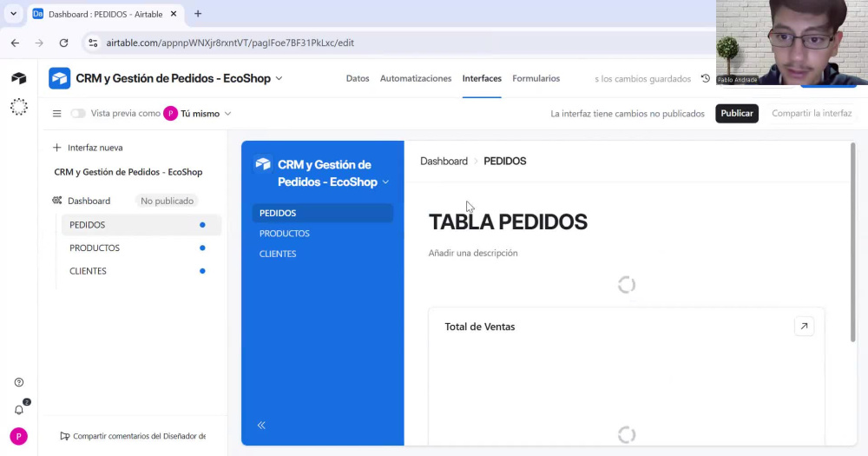Toggle the hamburger sidebar menu icon

click(56, 114)
